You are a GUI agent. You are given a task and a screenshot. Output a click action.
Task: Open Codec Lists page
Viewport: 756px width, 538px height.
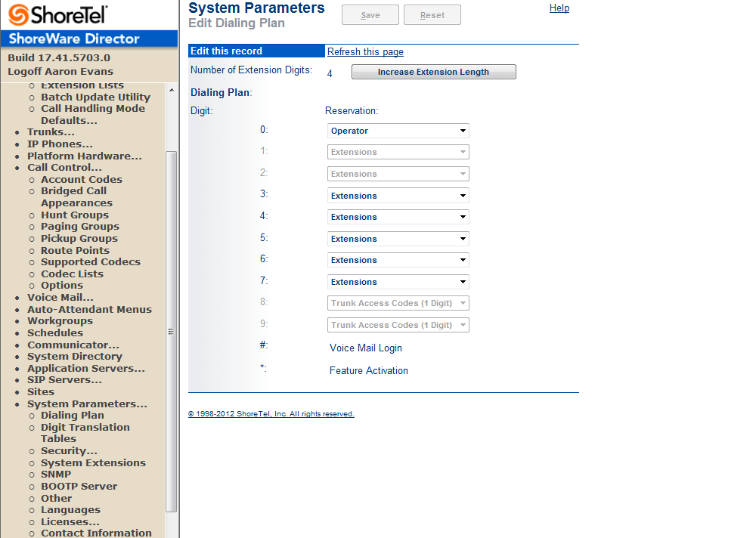coord(72,274)
